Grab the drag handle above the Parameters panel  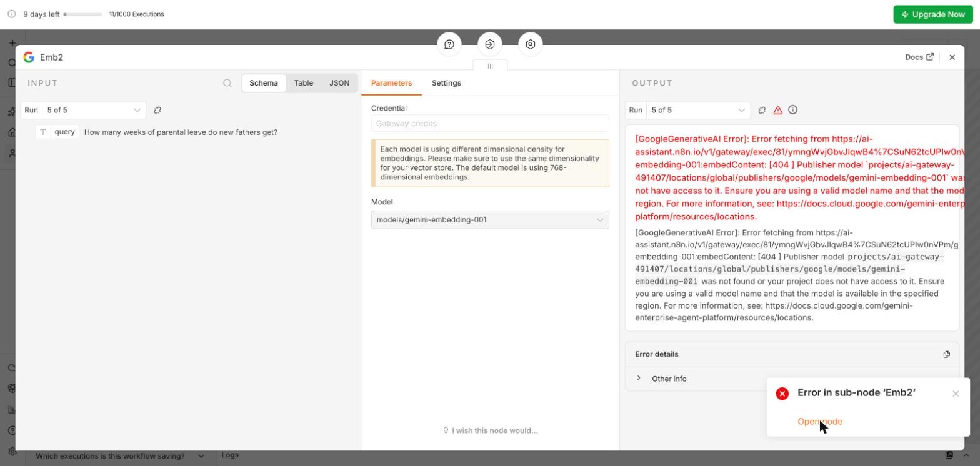coord(490,66)
